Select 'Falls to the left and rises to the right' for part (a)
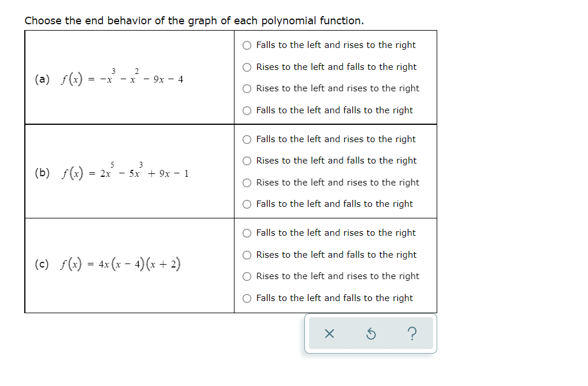The width and height of the screenshot is (588, 386). coord(247,45)
